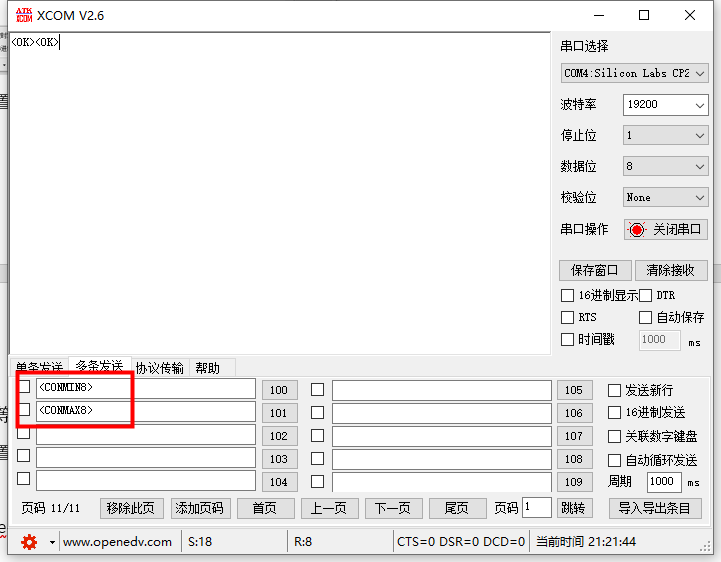Click the red gear settings icon
The image size is (721, 562).
[29, 542]
